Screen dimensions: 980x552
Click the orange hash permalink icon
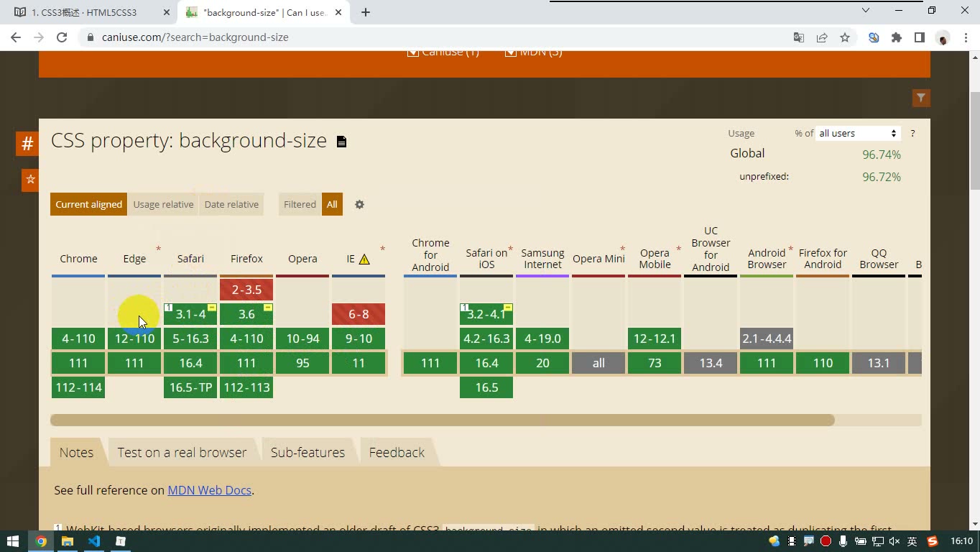(x=27, y=143)
